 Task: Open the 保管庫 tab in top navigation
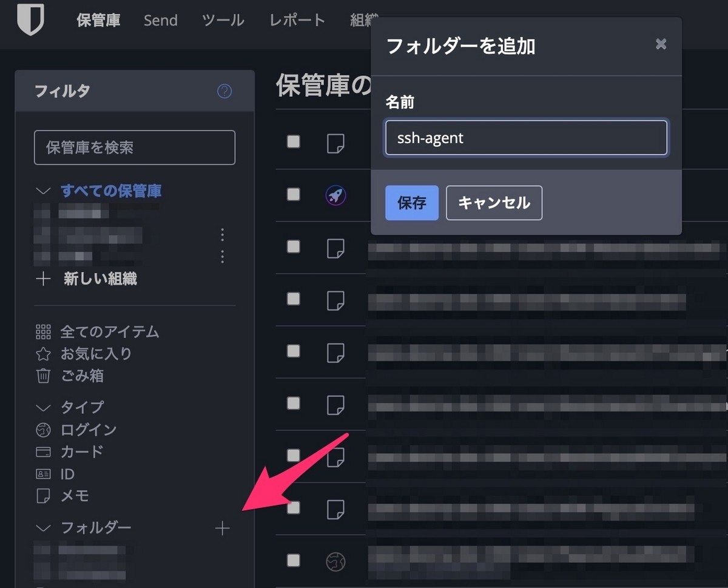pos(98,20)
